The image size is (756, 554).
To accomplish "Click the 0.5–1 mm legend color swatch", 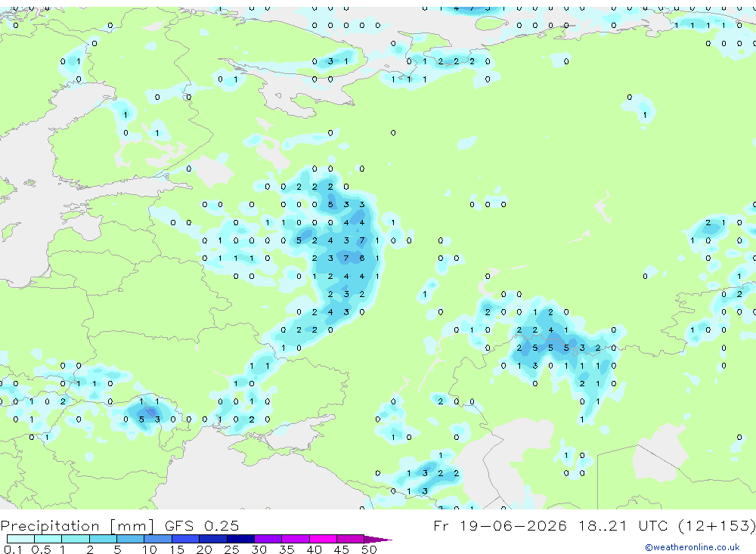I will point(48,539).
